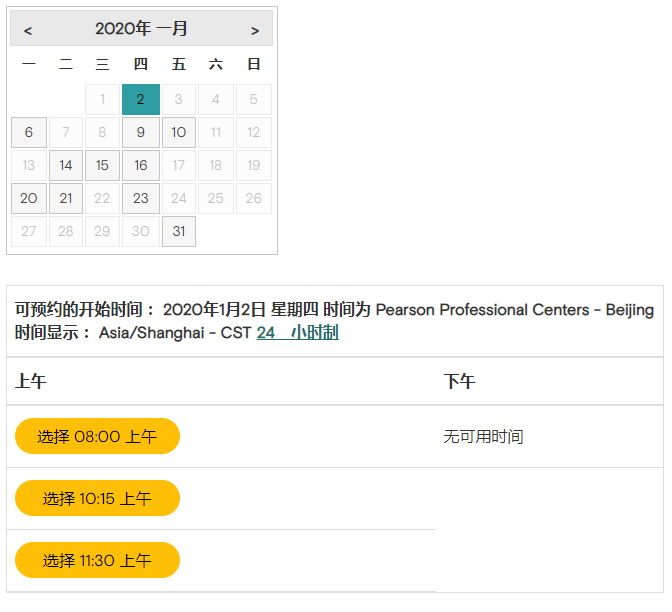This screenshot has width=672, height=612.
Task: Select date 21 in calendar
Action: point(66,198)
